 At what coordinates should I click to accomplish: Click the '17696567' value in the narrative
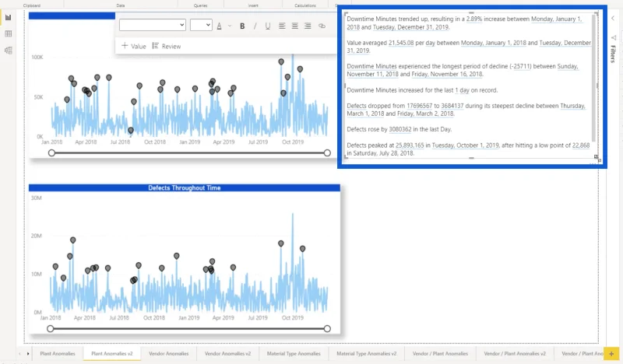coord(419,106)
